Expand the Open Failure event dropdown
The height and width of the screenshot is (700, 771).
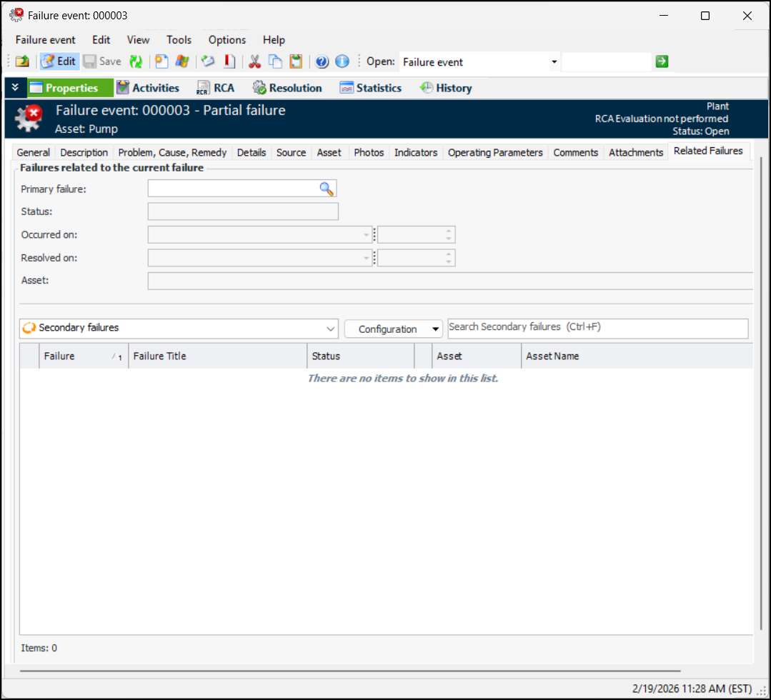[554, 62]
